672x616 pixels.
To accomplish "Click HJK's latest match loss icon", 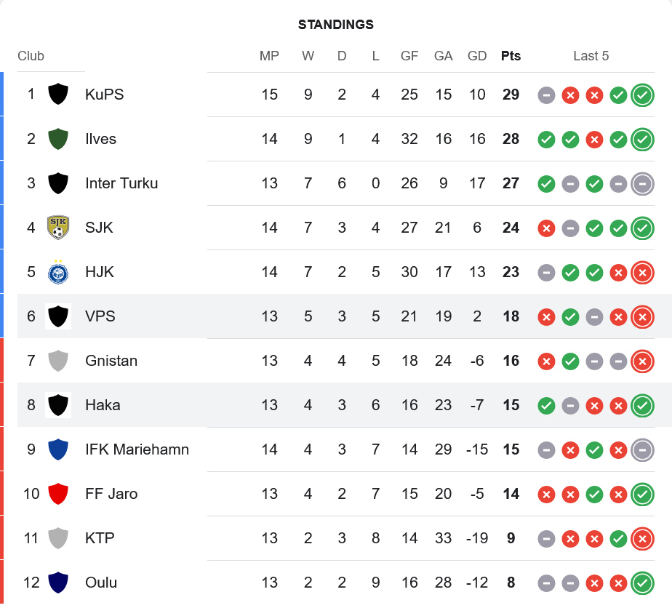I will point(642,272).
